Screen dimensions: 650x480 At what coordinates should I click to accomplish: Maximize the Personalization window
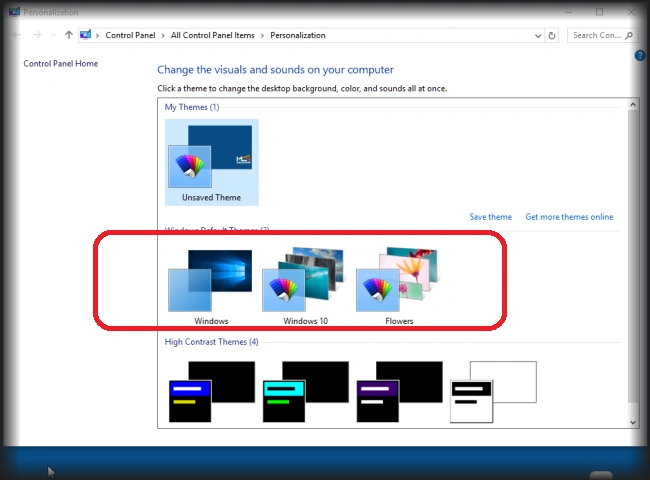(x=599, y=12)
